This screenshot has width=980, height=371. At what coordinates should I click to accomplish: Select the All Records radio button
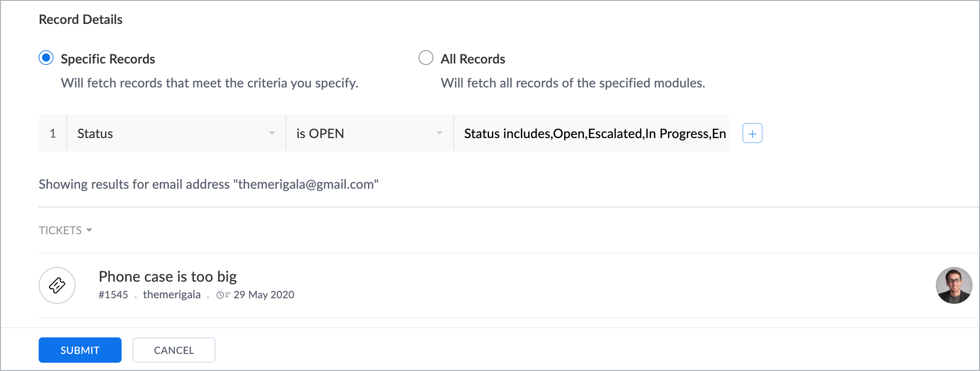click(426, 58)
